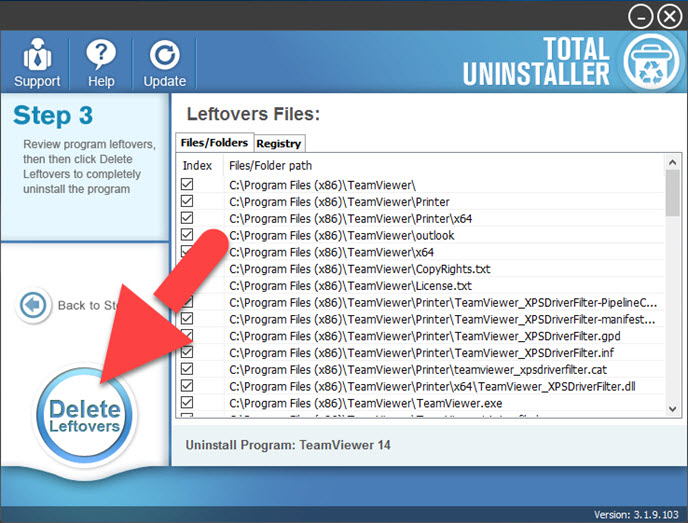The image size is (688, 523).
Task: Switch to the Files/Folders tab
Action: (214, 143)
